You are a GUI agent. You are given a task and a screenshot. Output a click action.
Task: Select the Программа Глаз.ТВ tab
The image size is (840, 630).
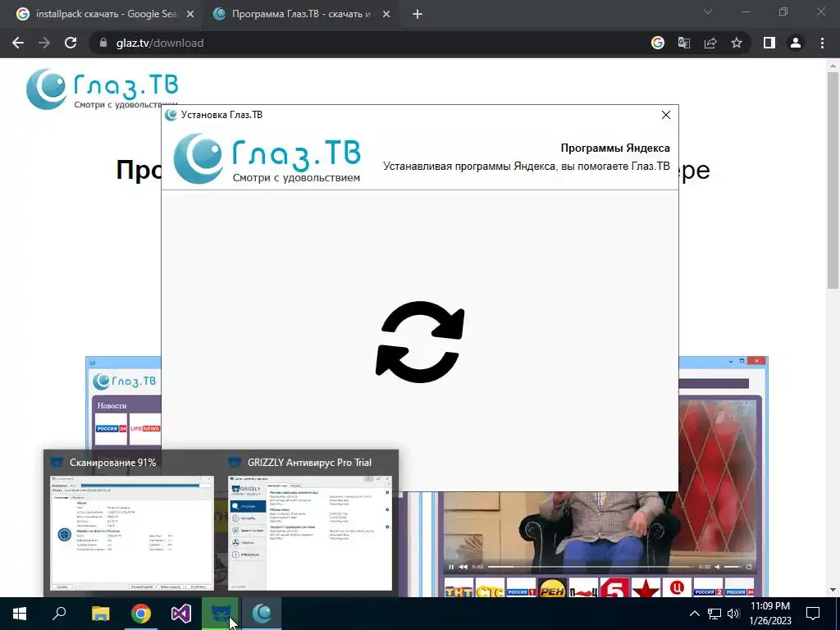[x=300, y=14]
